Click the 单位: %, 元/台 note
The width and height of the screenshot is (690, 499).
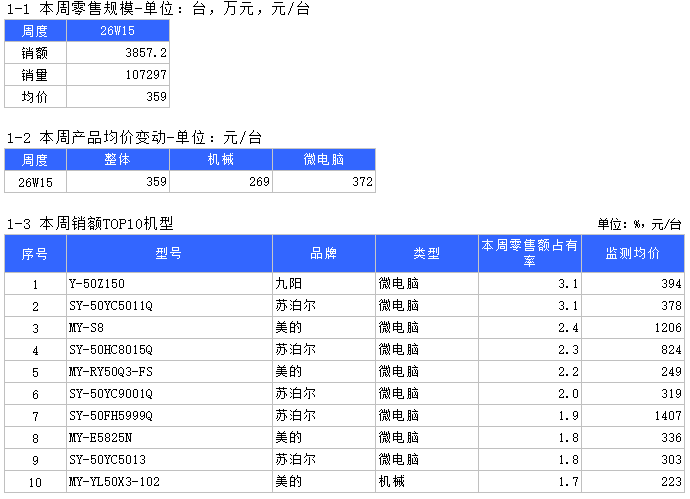pos(639,224)
